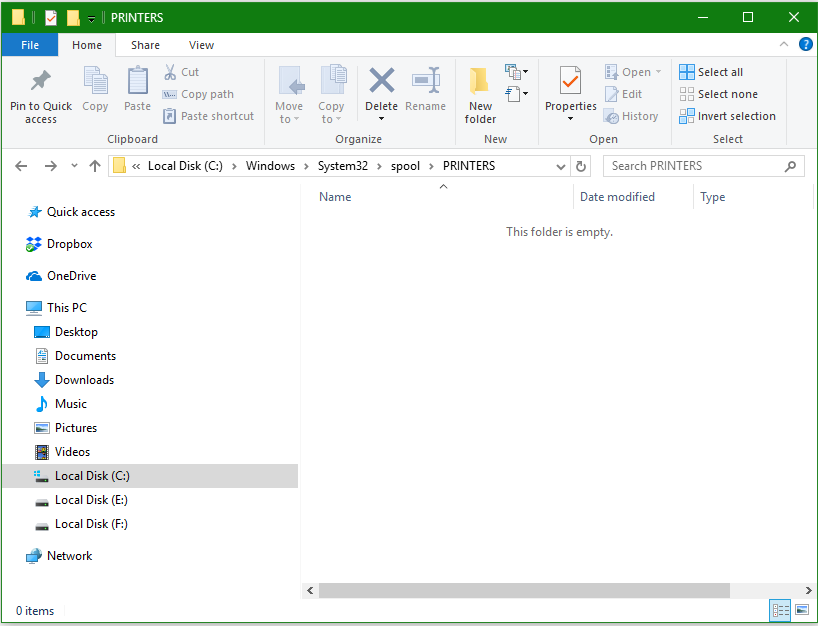Screen dimensions: 818x626
Task: Switch to details view layout button
Action: 780,610
